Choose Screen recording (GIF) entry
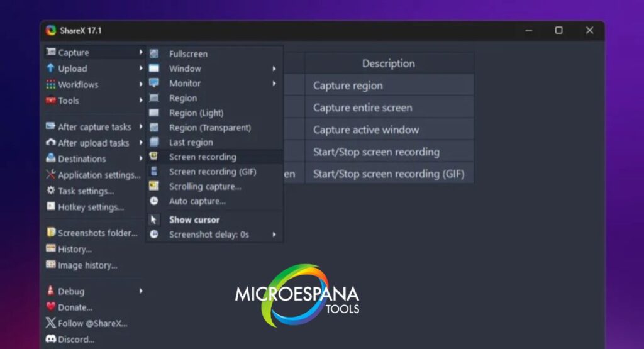644x349 pixels. 215,172
